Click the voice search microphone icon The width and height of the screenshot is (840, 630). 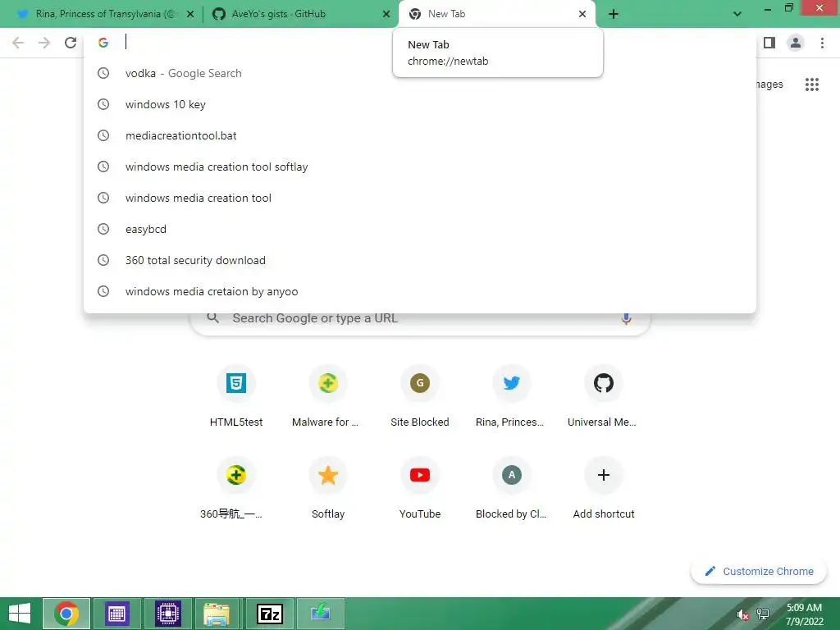(626, 318)
